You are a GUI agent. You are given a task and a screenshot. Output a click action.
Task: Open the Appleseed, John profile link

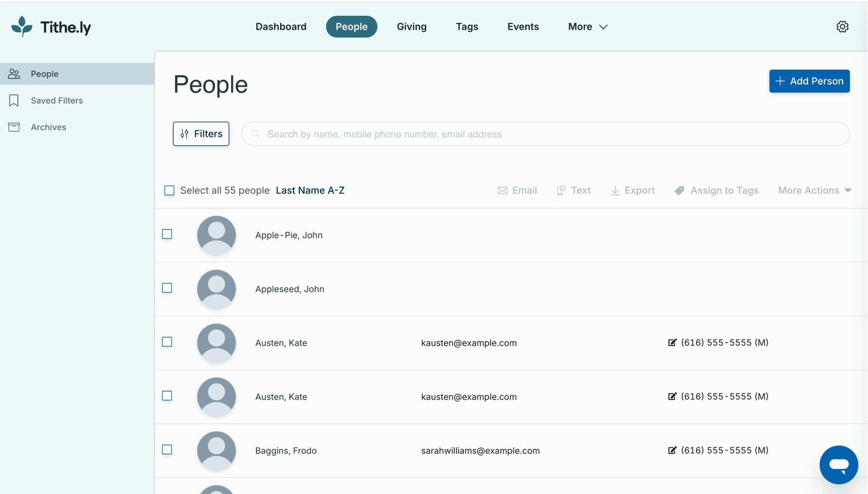290,289
